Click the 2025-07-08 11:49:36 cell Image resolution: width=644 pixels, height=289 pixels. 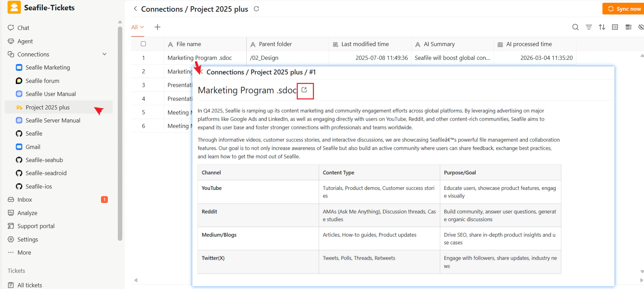[370, 58]
